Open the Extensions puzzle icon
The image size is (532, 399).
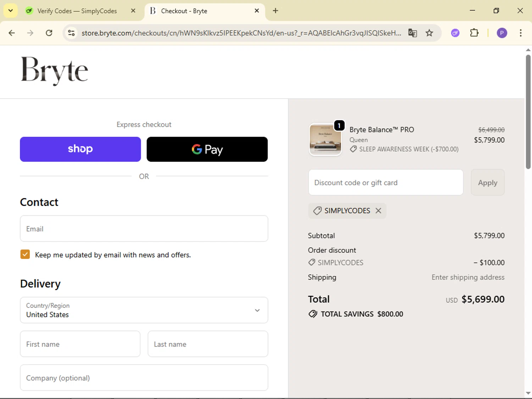click(x=474, y=33)
